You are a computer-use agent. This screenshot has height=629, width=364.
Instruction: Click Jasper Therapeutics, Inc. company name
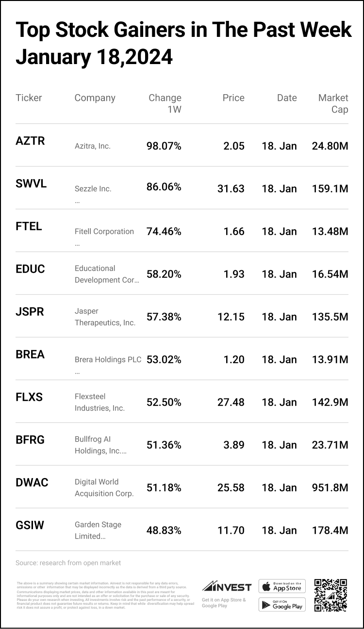105,317
